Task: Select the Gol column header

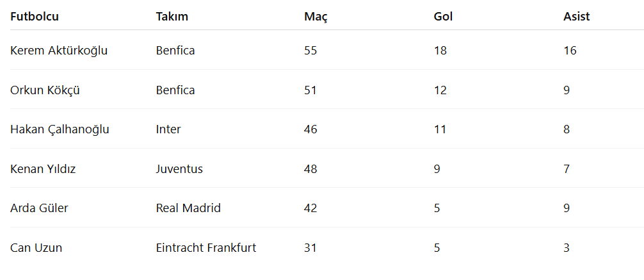Action: [x=443, y=17]
